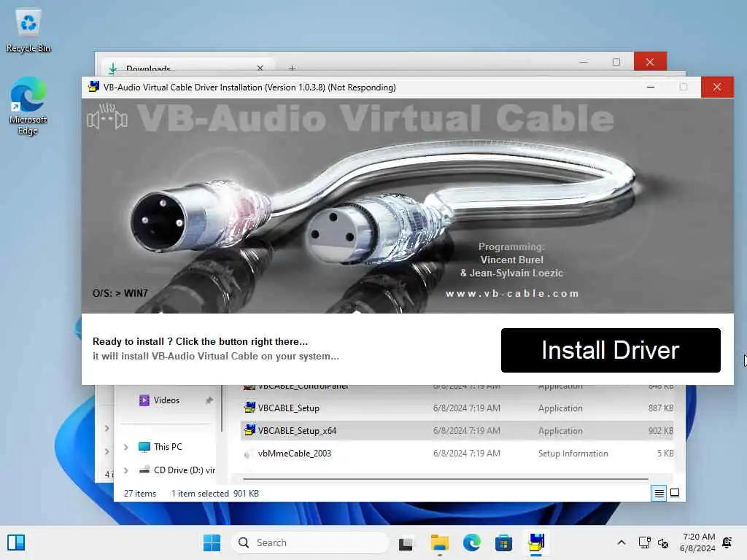Open the Recycle Bin desktop icon

pos(28,31)
